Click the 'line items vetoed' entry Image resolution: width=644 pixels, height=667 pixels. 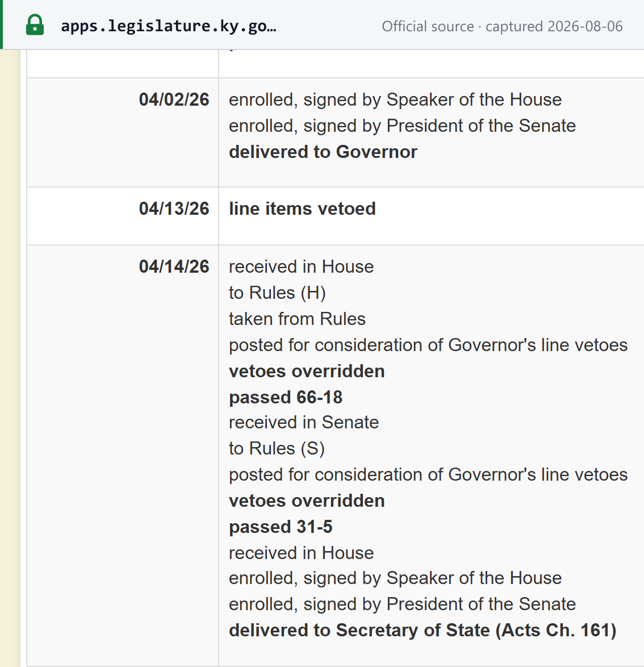[x=302, y=209]
